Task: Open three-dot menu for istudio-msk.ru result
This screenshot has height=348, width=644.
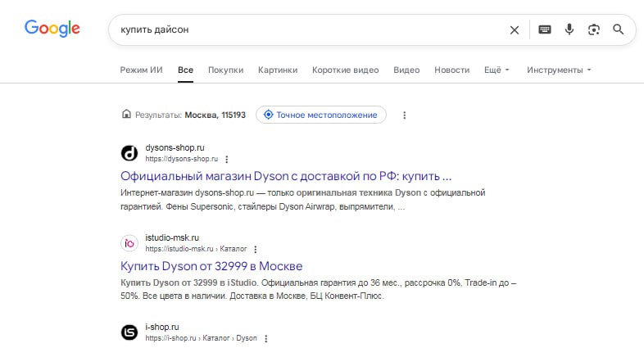Action: tap(256, 249)
